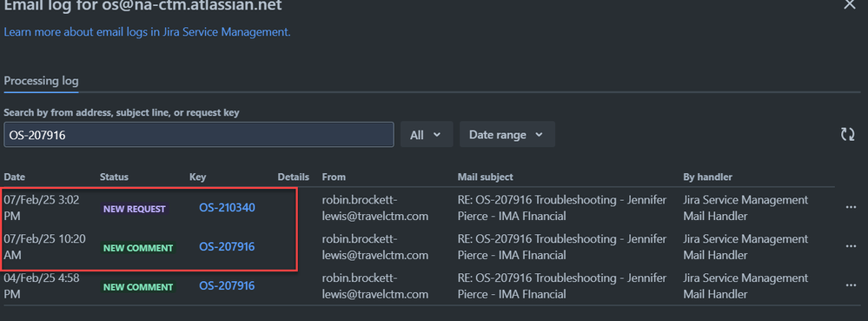
Task: Open request key OS-210340
Action: tap(227, 207)
